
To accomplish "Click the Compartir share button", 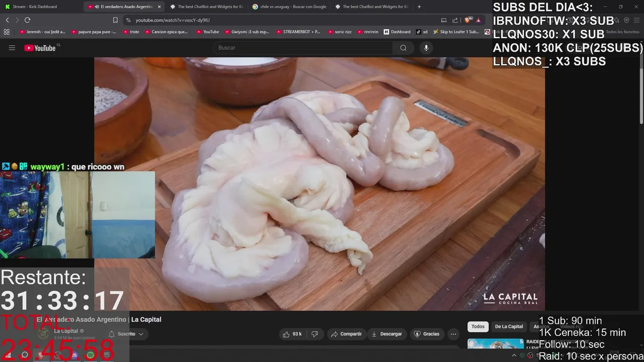I will (346, 334).
